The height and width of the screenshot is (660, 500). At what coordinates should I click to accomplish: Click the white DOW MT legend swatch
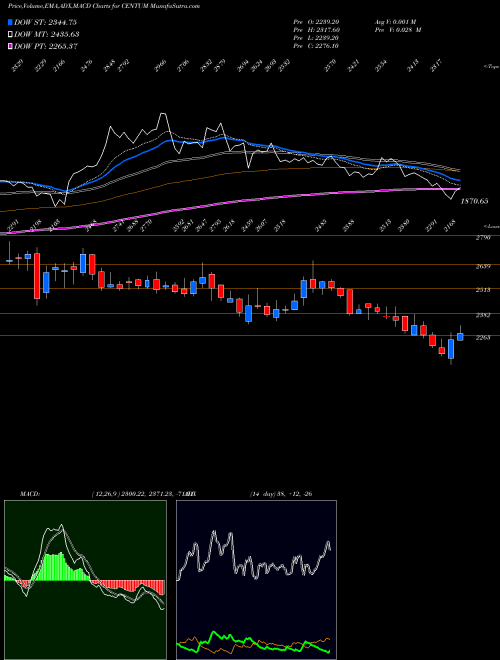tap(10, 35)
